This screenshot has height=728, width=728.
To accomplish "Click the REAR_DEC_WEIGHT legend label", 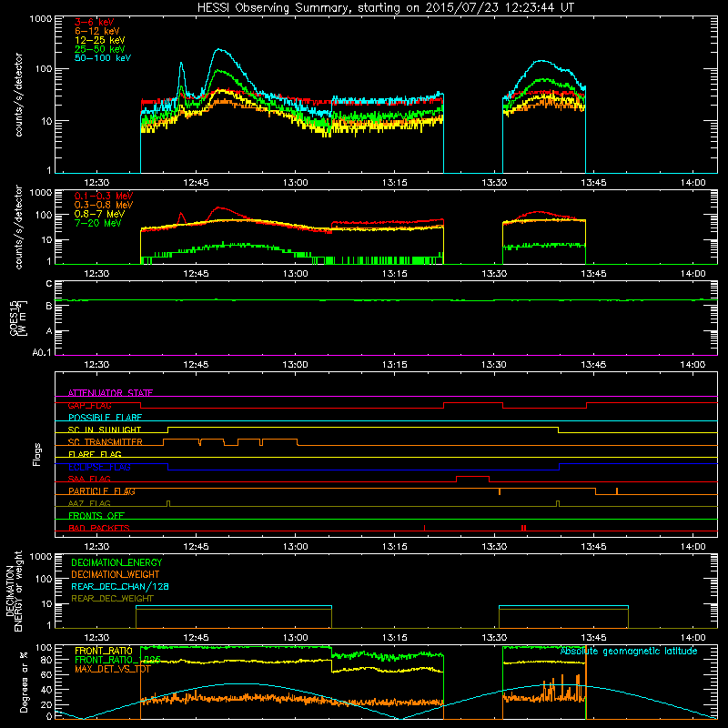I will tap(112, 599).
